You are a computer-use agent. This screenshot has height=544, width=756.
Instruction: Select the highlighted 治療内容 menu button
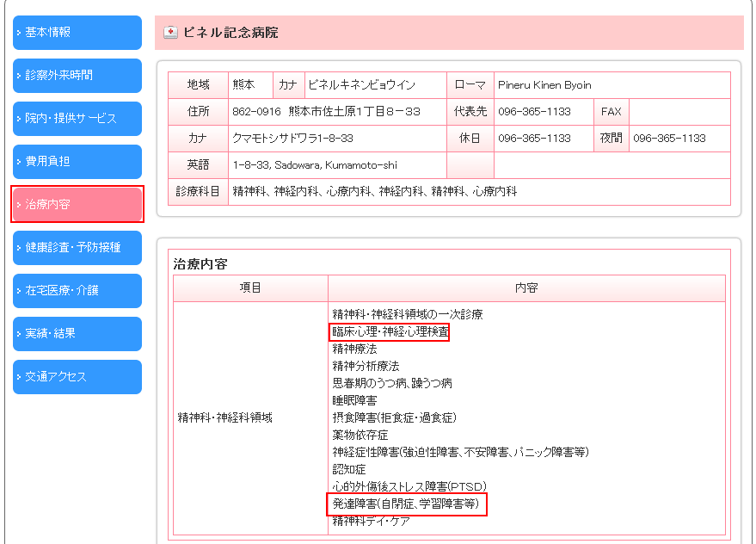(77, 204)
